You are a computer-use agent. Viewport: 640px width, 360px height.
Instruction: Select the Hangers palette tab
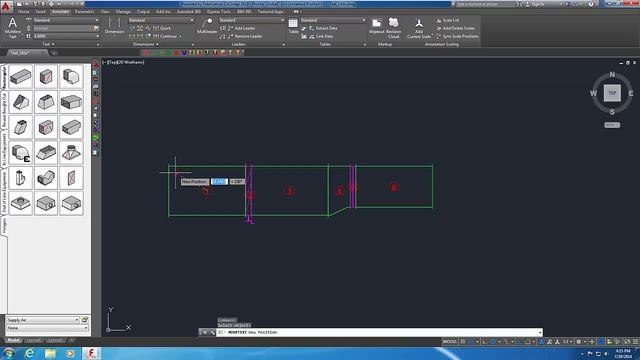click(4, 226)
